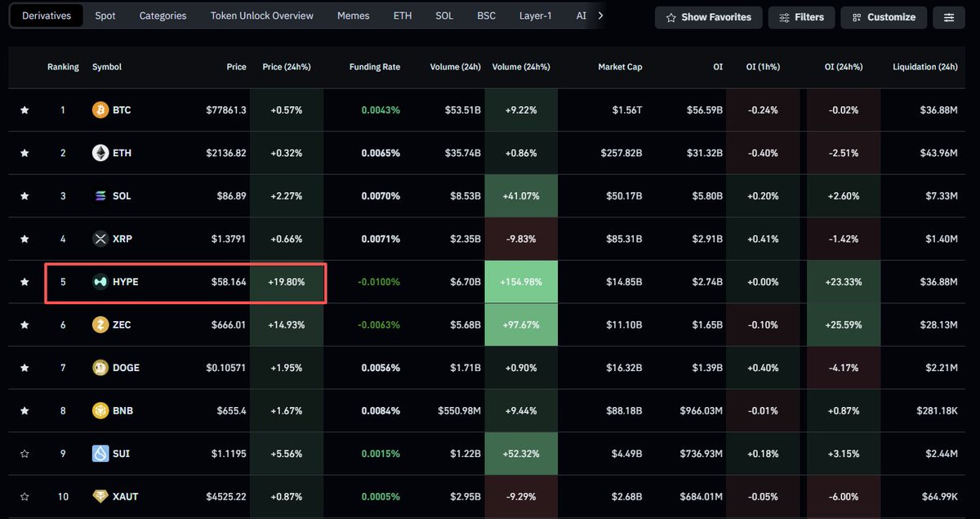Sort by Liquidation (24h) column header
The height and width of the screenshot is (519, 980).
click(925, 67)
